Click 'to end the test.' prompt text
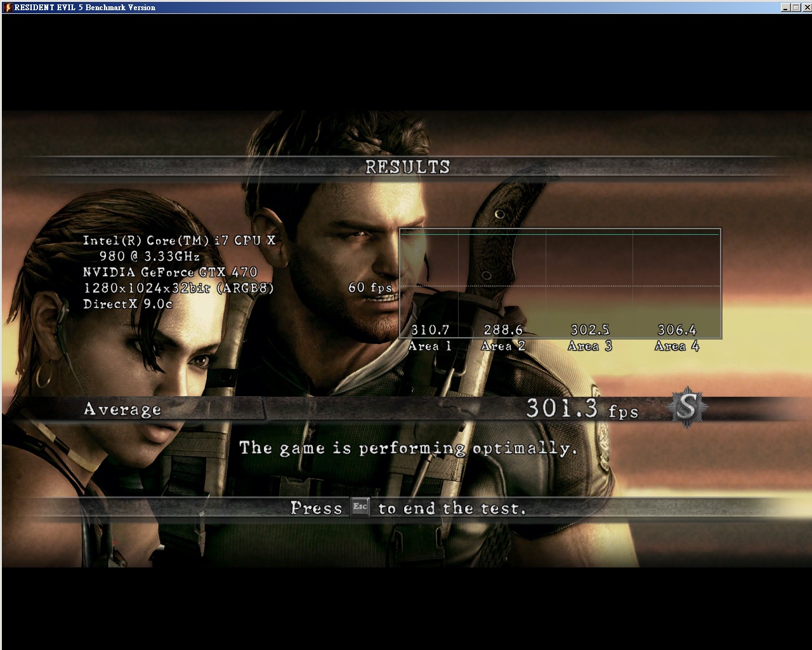 tap(452, 508)
